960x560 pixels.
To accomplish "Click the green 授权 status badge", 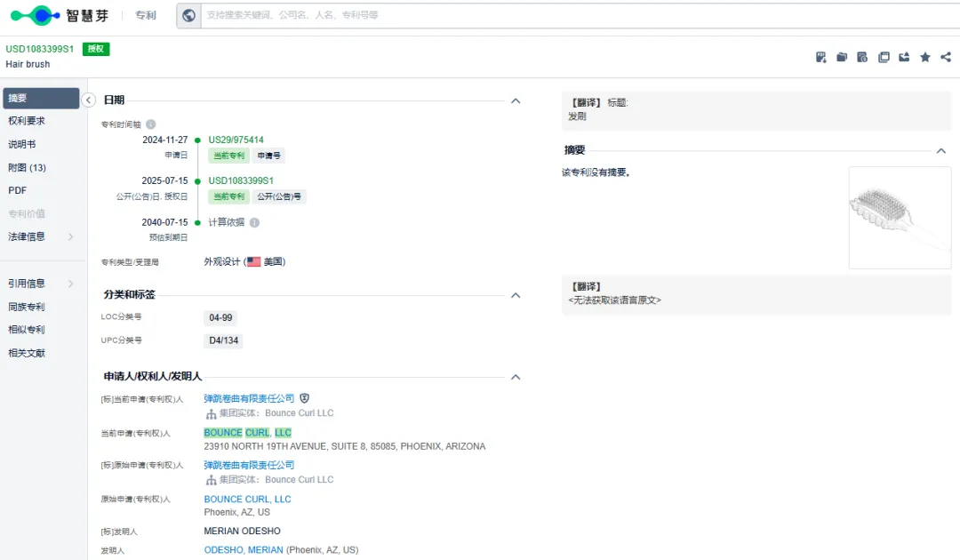I will tap(96, 49).
